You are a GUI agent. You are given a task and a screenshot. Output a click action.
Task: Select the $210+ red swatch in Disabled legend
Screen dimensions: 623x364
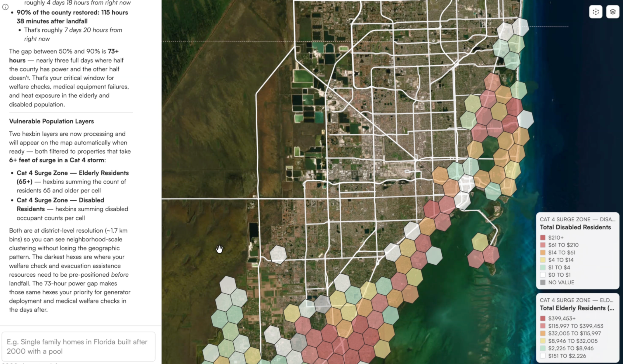pyautogui.click(x=543, y=237)
